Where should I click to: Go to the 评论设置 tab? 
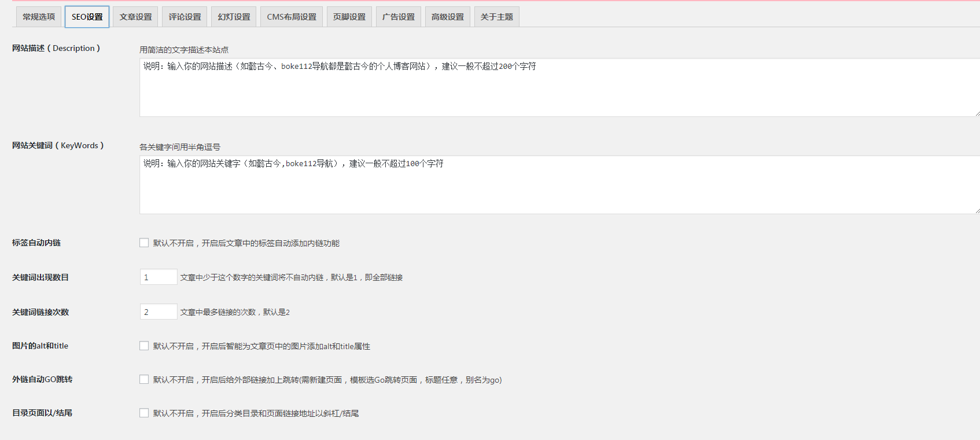185,17
